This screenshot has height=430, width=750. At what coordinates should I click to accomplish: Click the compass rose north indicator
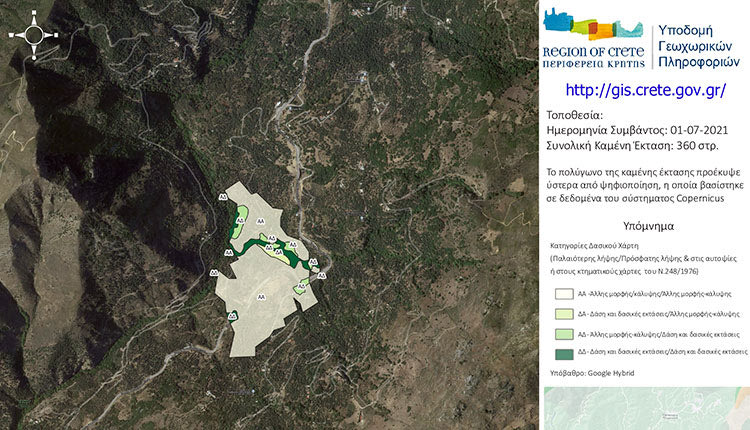coord(34,35)
